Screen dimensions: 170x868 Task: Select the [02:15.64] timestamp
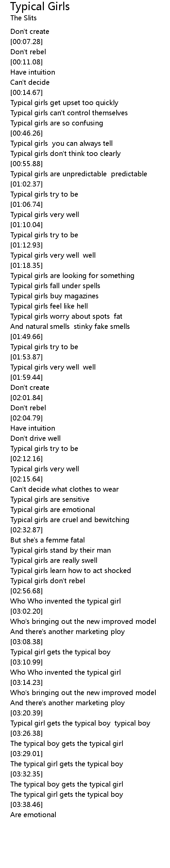(x=27, y=479)
